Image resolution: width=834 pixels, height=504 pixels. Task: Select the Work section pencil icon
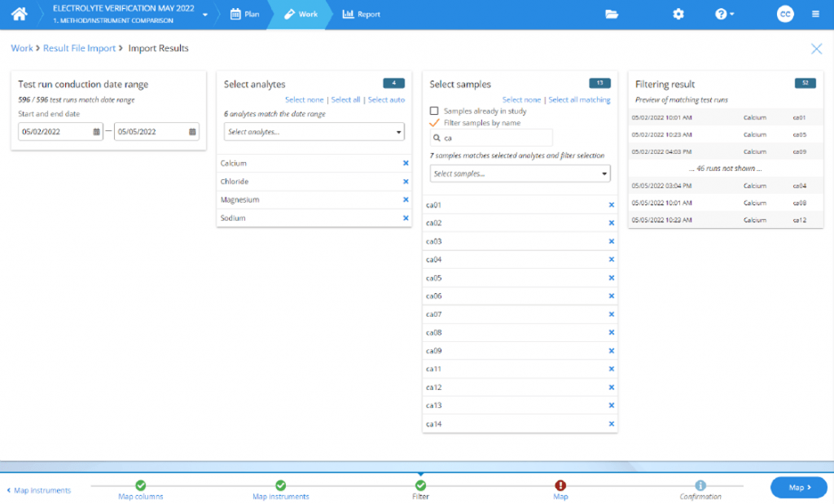289,14
